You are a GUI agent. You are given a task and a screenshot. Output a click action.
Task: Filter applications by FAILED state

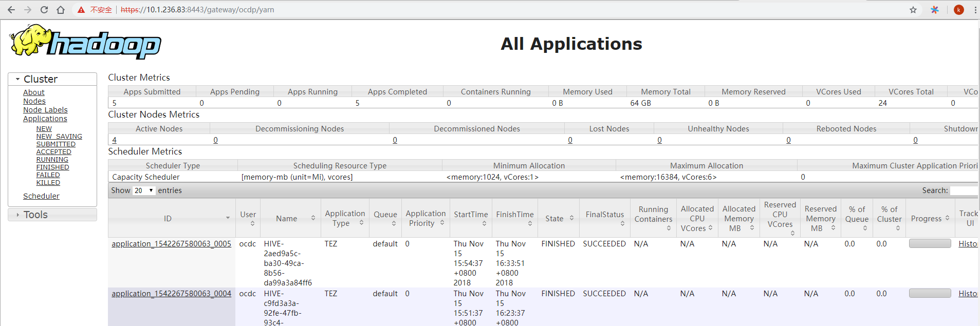pos(48,175)
